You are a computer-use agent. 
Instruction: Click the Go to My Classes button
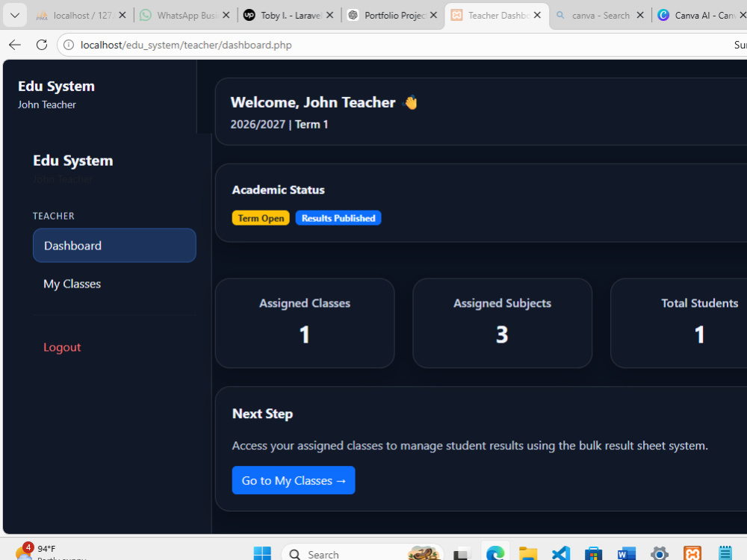[x=294, y=480]
